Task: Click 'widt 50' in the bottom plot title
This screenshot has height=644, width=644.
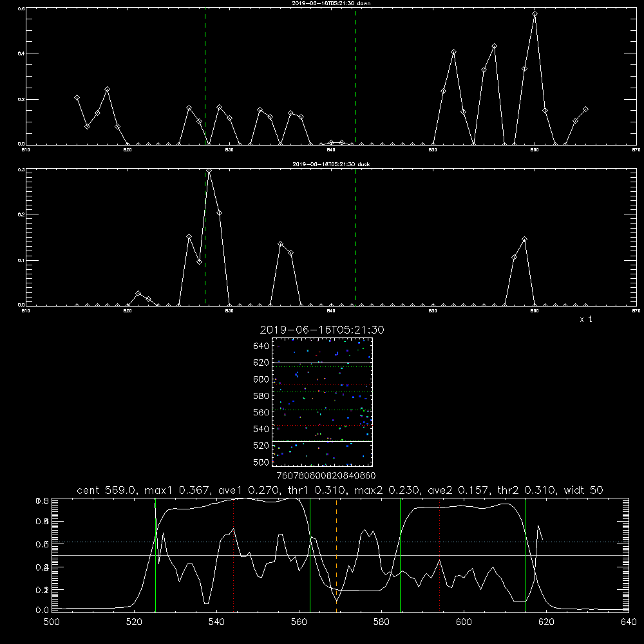Action: coord(583,490)
